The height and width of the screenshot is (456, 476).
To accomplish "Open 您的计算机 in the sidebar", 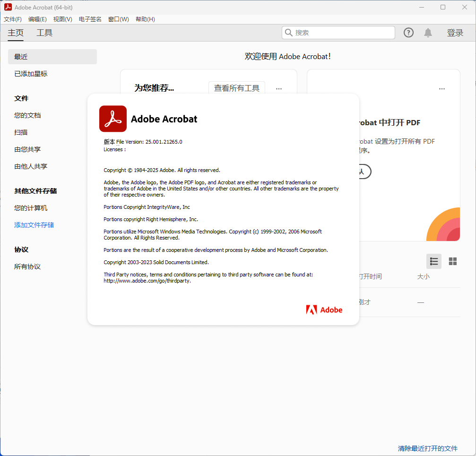I will pos(31,208).
